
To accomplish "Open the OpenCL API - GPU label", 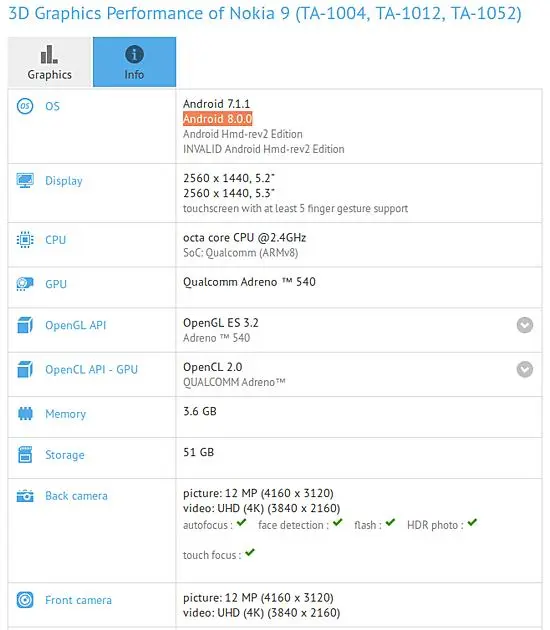I will tap(91, 369).
